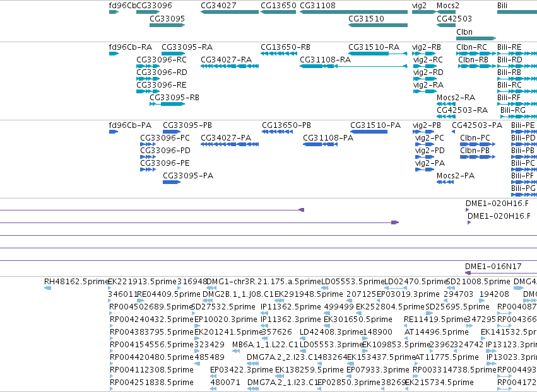
Task: Click EST SD27532.5prime
Action: click(194, 313)
